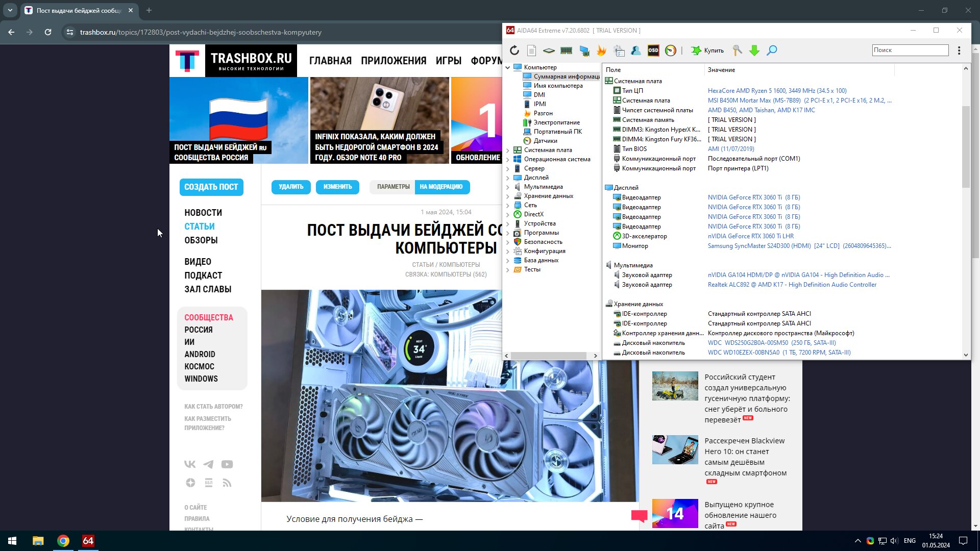Image resolution: width=980 pixels, height=551 pixels.
Task: Select Датчики in the tree
Action: pyautogui.click(x=545, y=141)
